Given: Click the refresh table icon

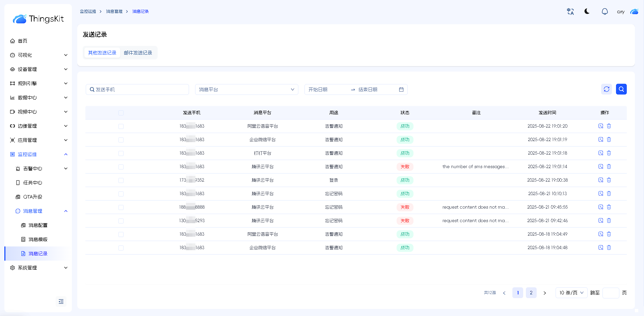Looking at the screenshot, I should (606, 89).
